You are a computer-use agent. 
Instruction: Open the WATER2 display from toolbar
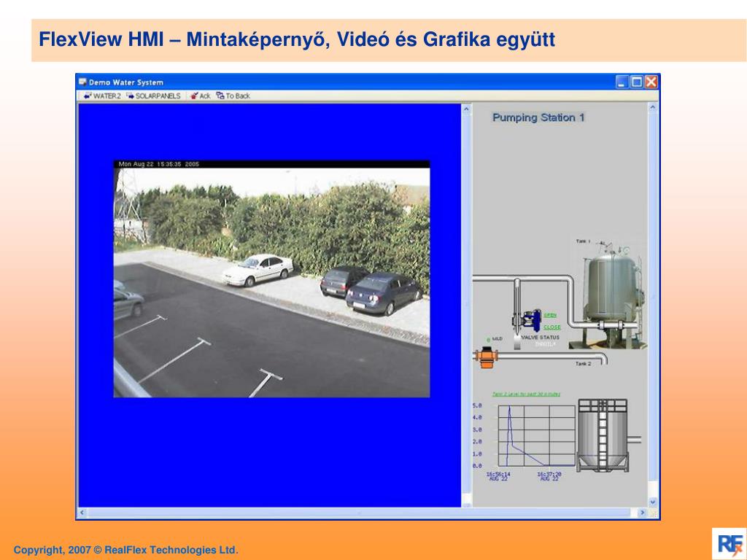click(x=102, y=96)
